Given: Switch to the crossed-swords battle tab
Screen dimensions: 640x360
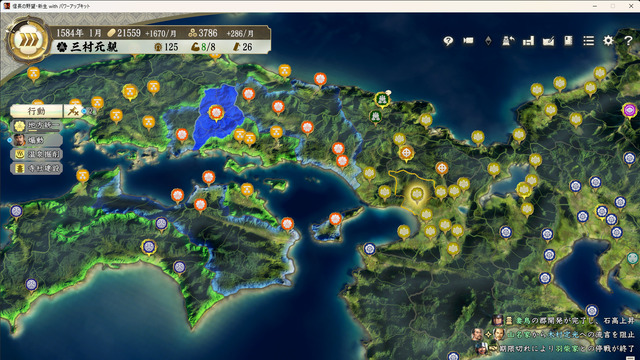Looking at the screenshot, I should (73, 111).
